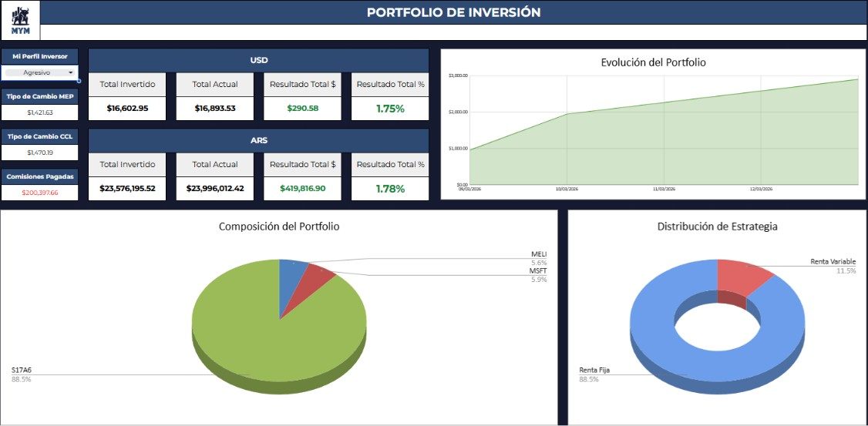Click the $3,000.00 axis label
Image resolution: width=868 pixels, height=426 pixels.
[459, 75]
